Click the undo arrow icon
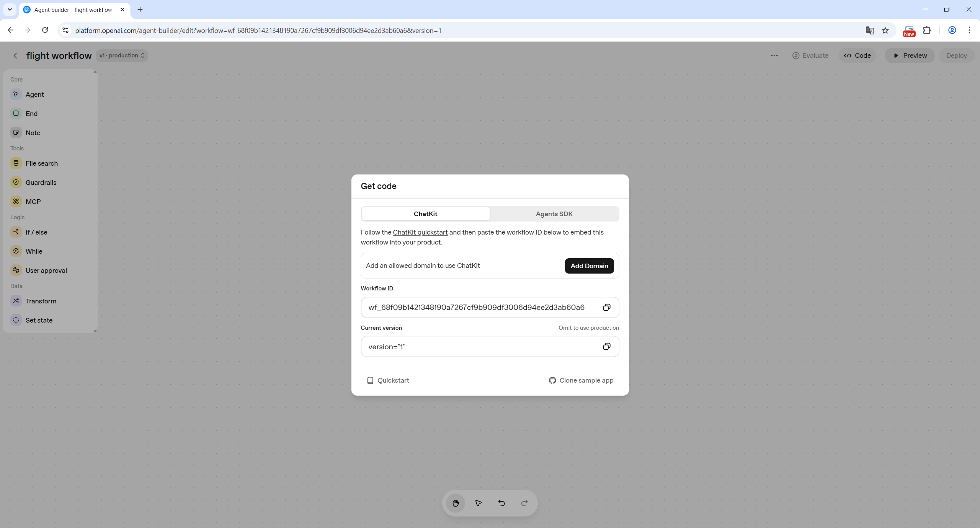 (x=501, y=503)
